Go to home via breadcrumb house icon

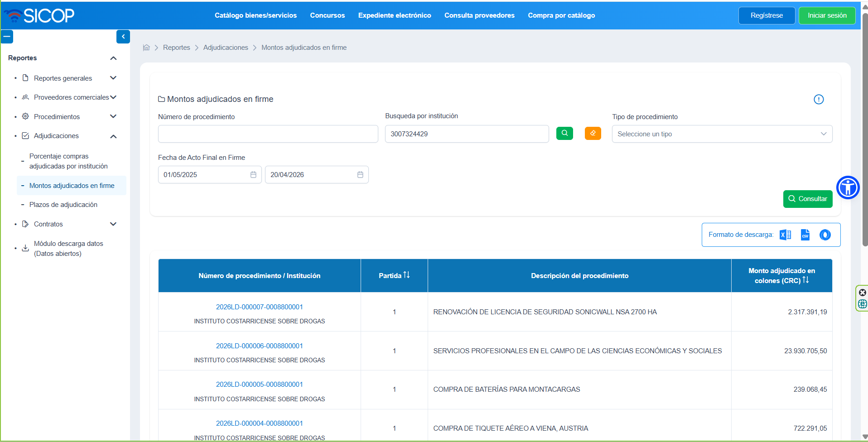(x=146, y=48)
